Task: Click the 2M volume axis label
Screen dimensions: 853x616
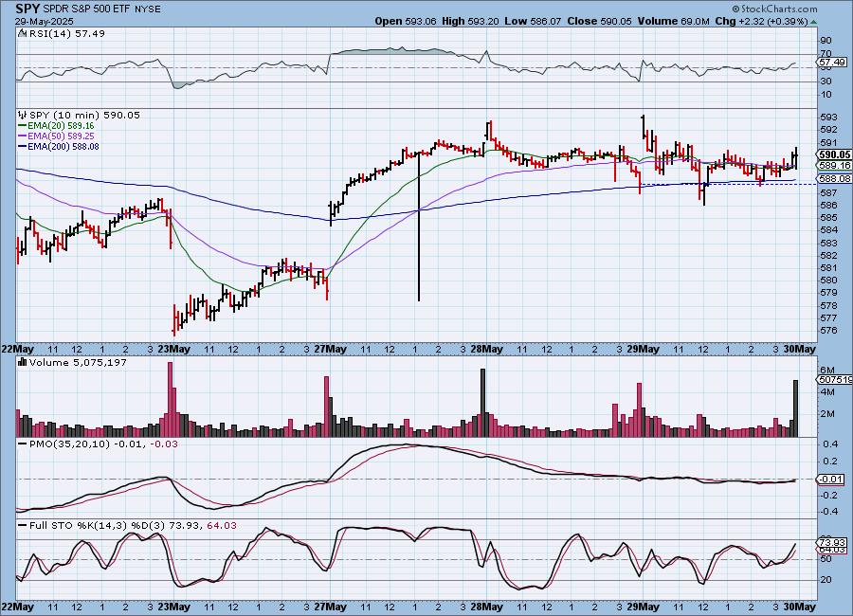Action: 826,413
